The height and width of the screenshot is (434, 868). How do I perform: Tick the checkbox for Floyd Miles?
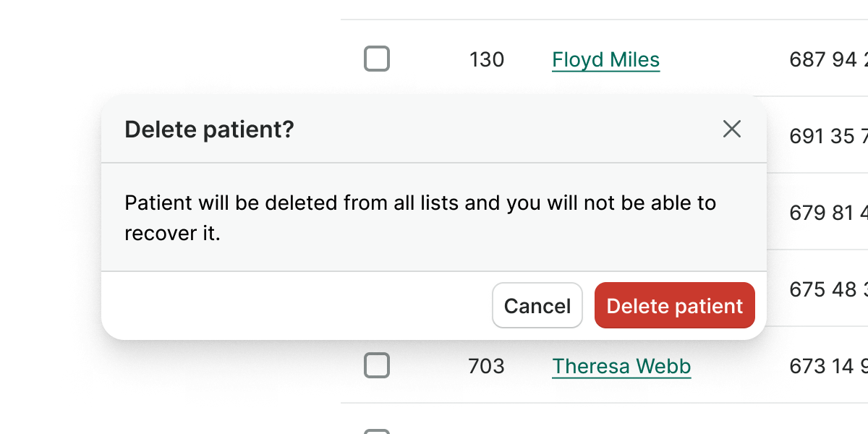[x=376, y=59]
